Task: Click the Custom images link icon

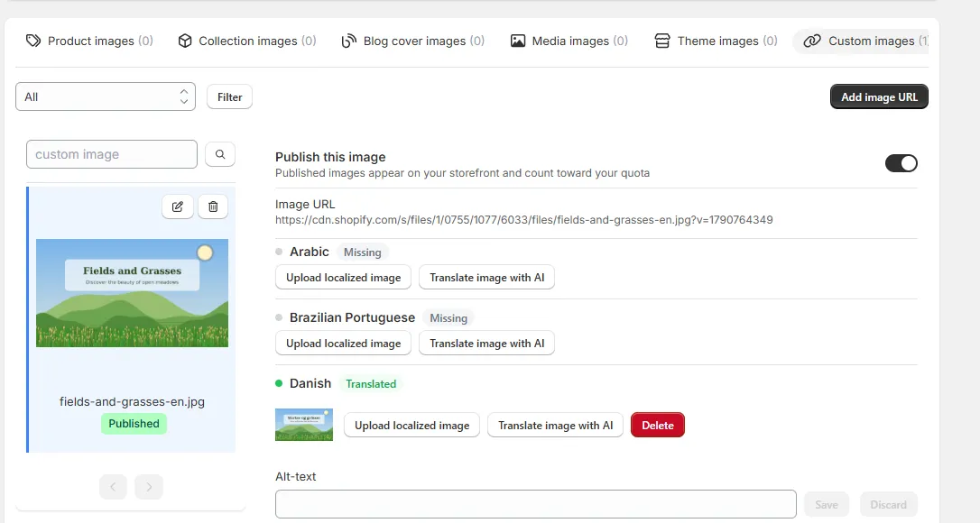Action: [812, 41]
